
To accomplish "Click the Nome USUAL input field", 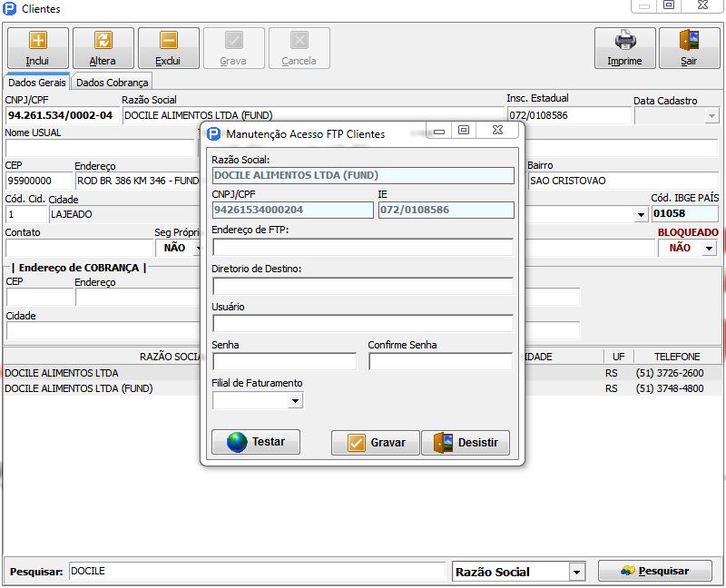I will [x=100, y=149].
